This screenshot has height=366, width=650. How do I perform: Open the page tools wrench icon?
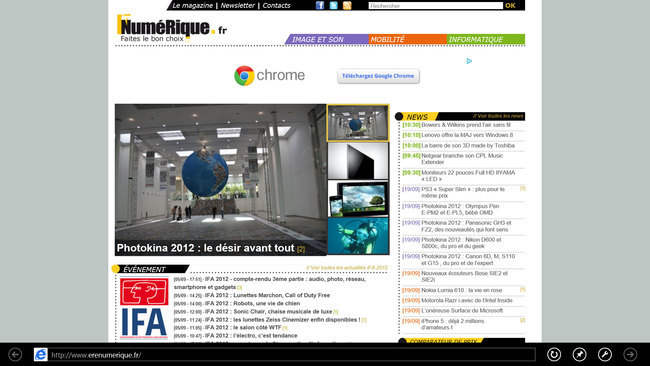[604, 354]
